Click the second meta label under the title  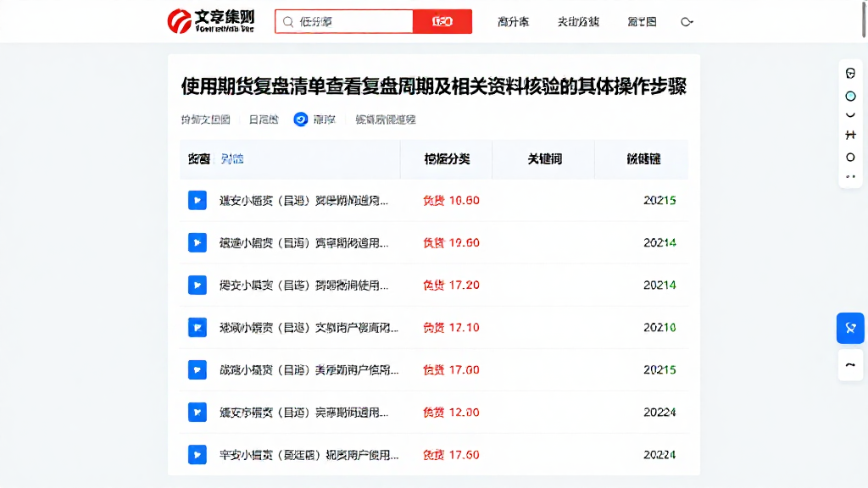point(264,119)
